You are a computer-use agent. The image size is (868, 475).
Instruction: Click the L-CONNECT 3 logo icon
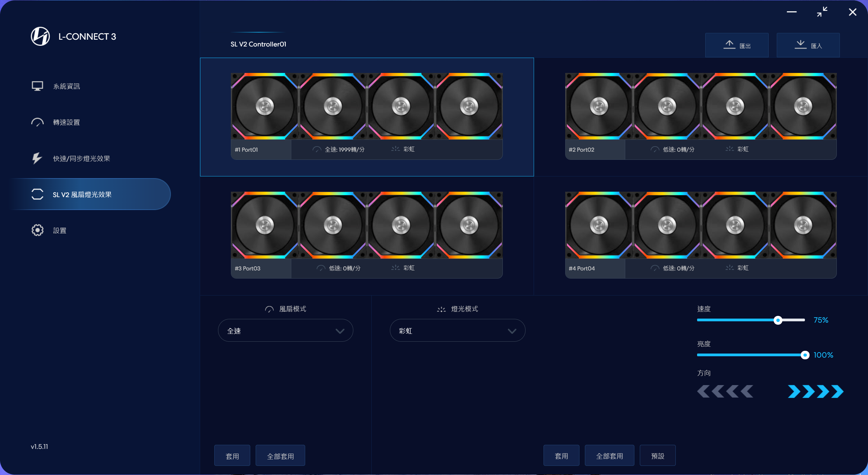point(40,36)
